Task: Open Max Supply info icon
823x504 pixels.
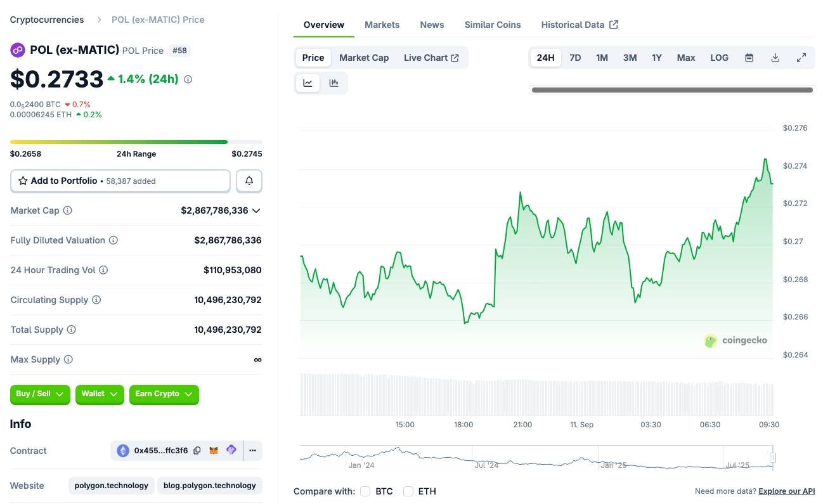Action: (68, 359)
